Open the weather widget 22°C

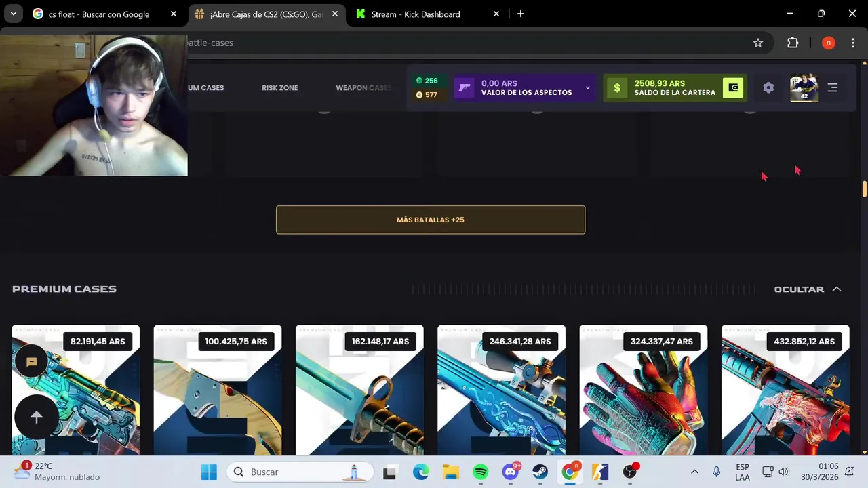pos(57,472)
